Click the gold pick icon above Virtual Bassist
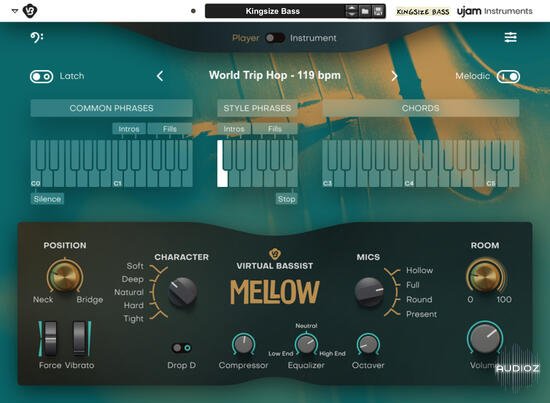The width and height of the screenshot is (550, 403). (275, 254)
